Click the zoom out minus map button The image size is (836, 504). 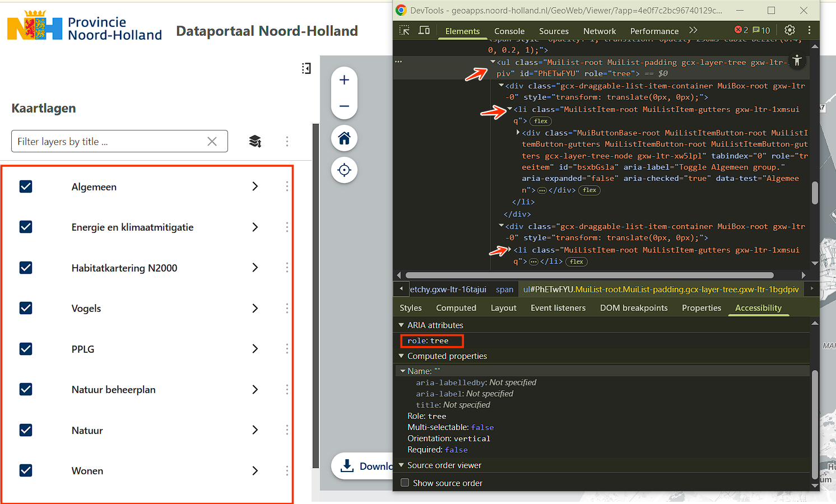(x=344, y=106)
